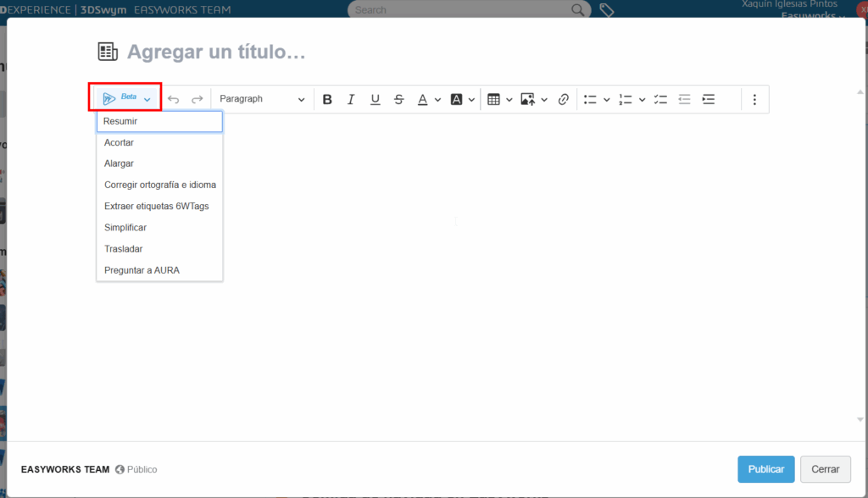Open the Paragraph style dropdown
This screenshot has width=868, height=498.
tap(261, 99)
